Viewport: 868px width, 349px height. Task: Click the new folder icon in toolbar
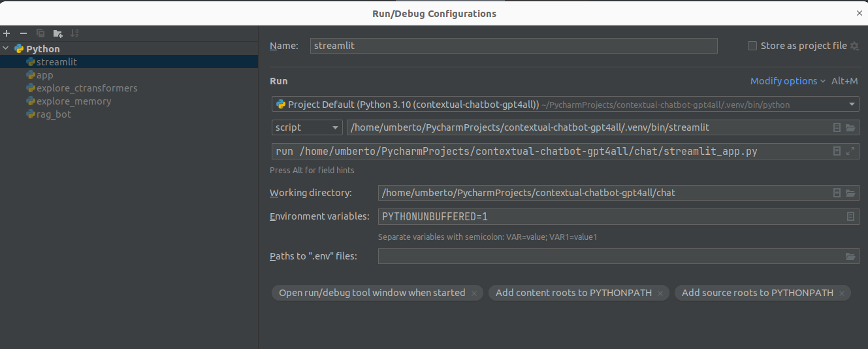pos(57,33)
